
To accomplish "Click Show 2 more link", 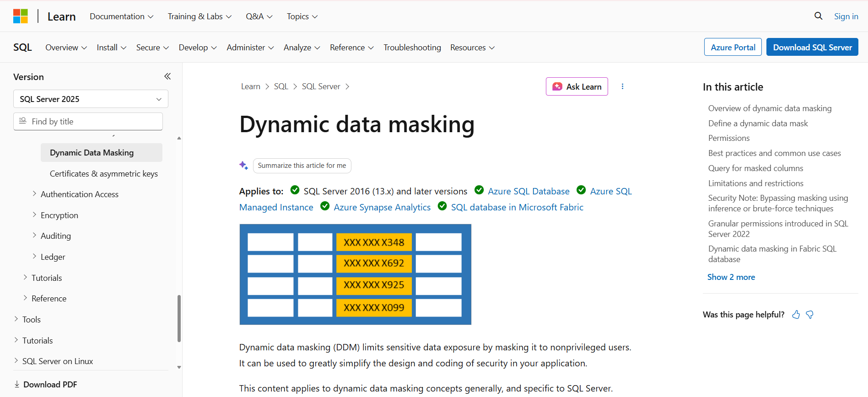I will (x=731, y=277).
